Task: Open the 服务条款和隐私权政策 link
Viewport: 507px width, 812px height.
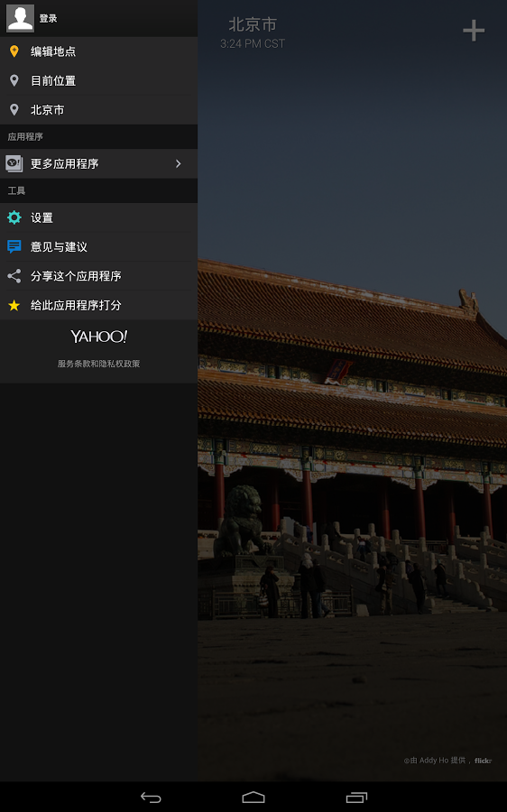Action: tap(99, 364)
